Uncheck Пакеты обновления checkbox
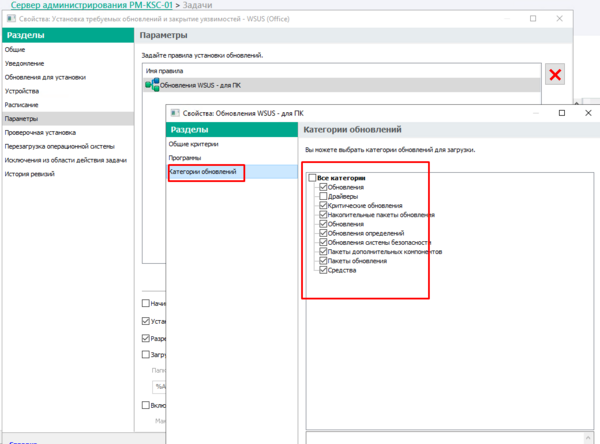 click(323, 261)
